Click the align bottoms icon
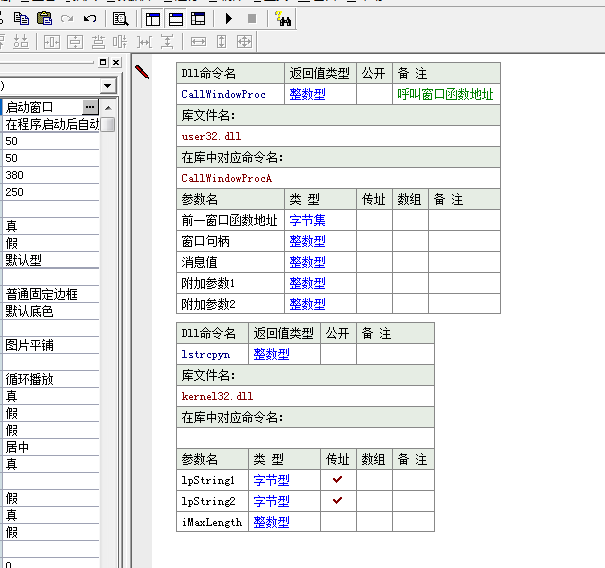Viewport: 605px width, 568px height. click(x=20, y=42)
